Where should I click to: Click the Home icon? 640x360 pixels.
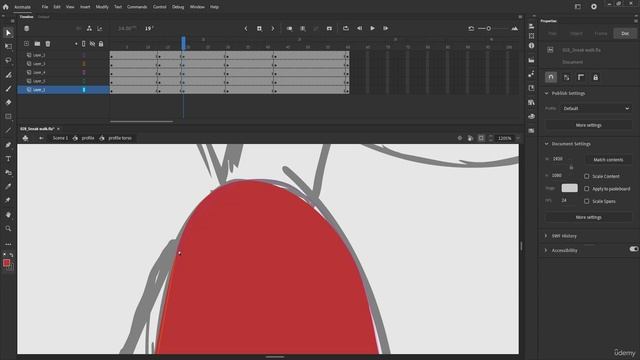pos(5,7)
